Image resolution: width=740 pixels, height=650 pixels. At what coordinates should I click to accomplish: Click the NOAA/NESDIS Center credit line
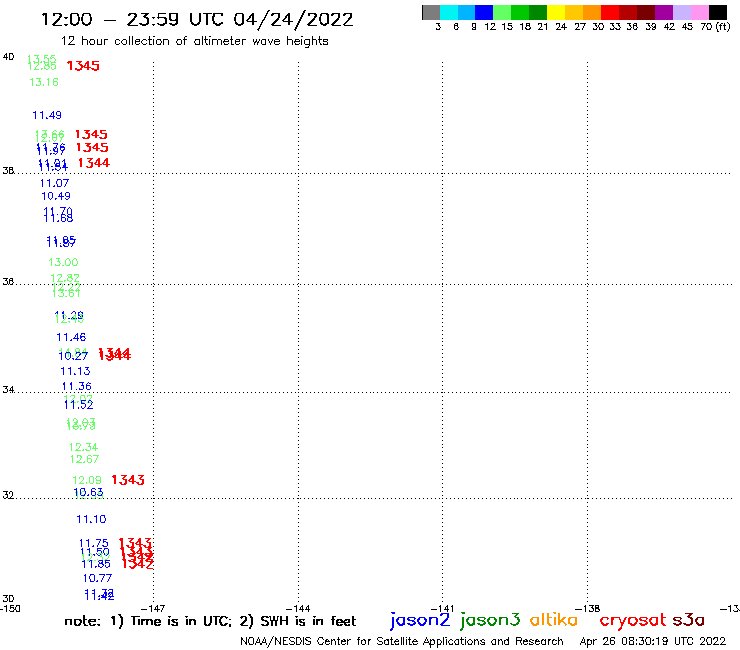pos(402,641)
